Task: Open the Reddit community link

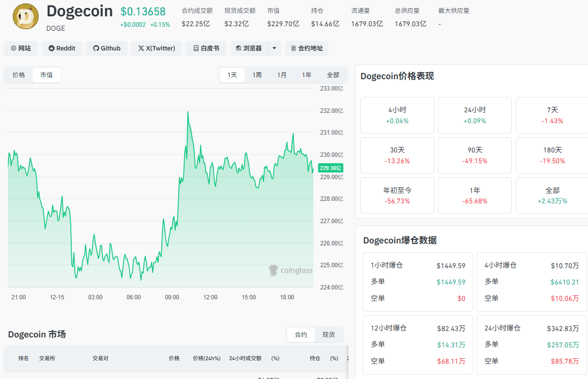Action: click(62, 48)
